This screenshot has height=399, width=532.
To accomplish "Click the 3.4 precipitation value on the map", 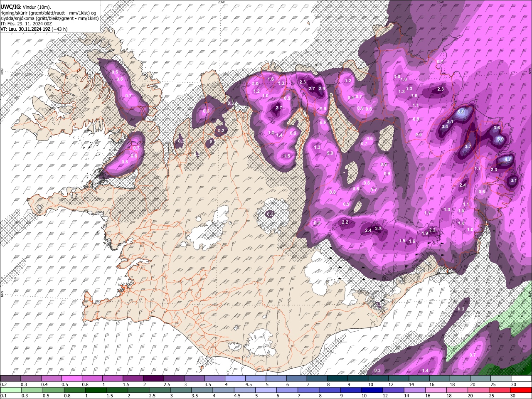I will coord(445,126).
